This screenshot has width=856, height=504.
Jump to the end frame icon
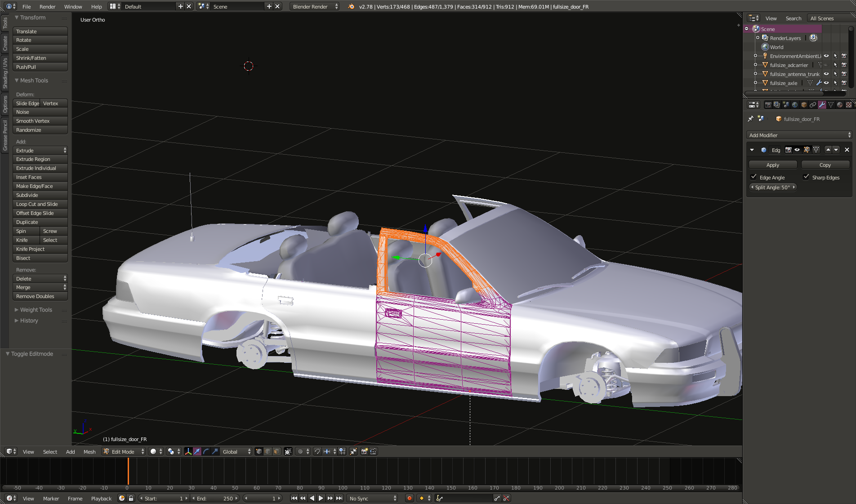pyautogui.click(x=339, y=498)
